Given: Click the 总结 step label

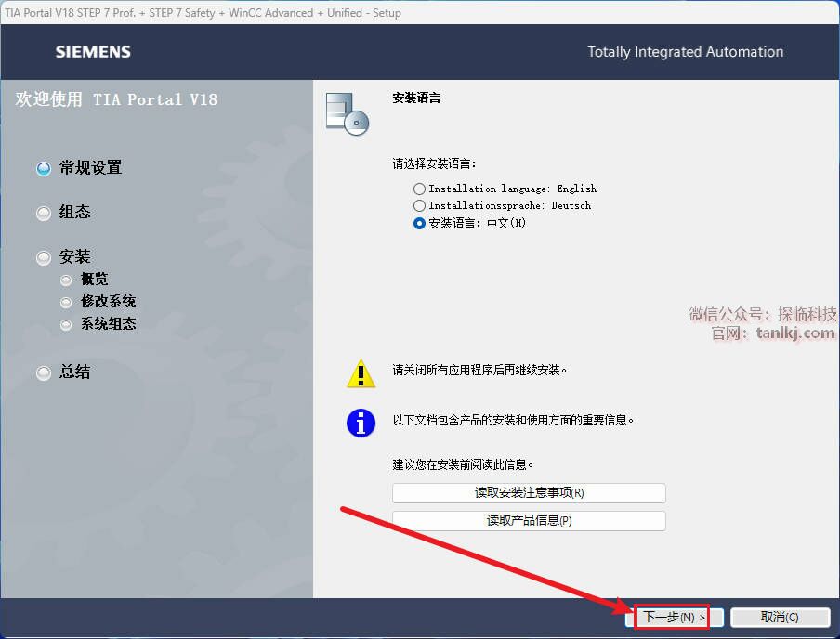Looking at the screenshot, I should pyautogui.click(x=75, y=372).
